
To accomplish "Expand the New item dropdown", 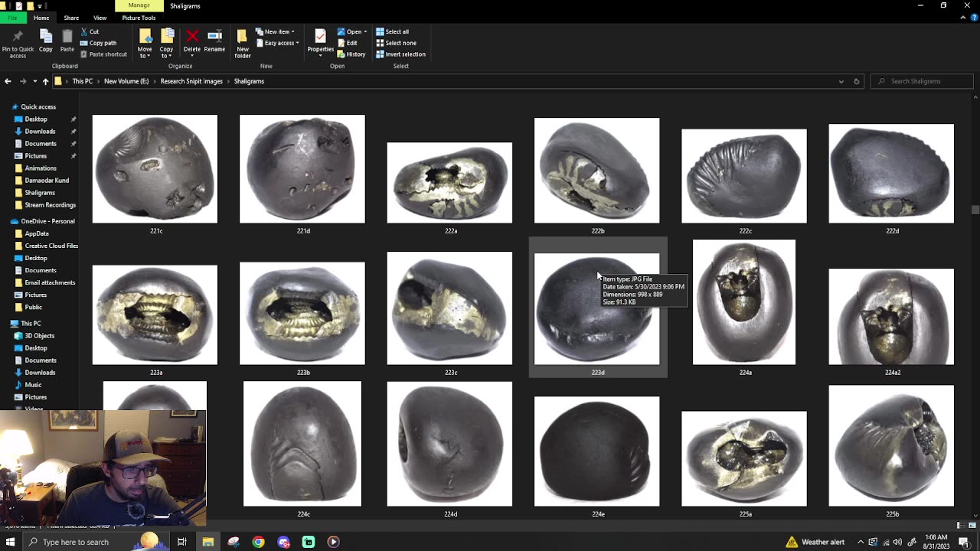I will 276,31.
